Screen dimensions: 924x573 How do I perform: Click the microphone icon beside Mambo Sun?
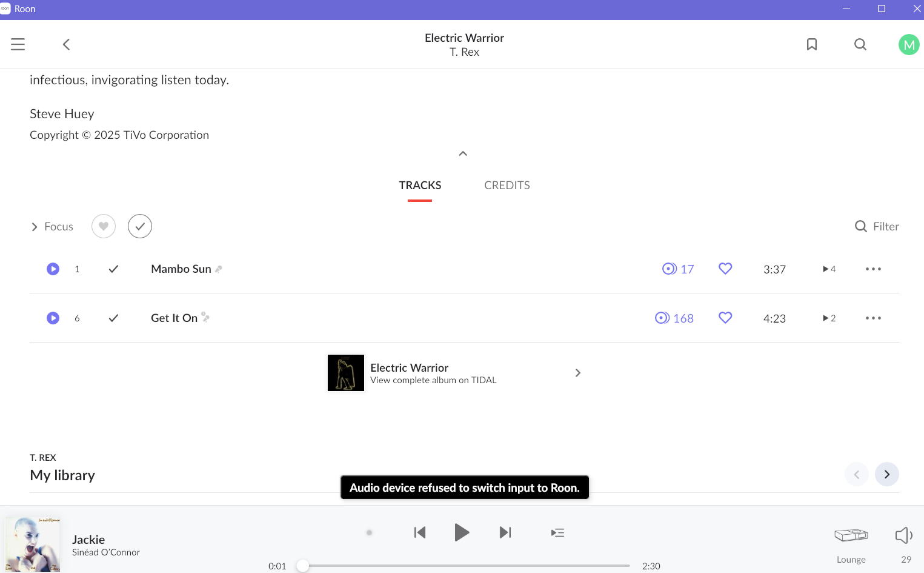coord(219,269)
